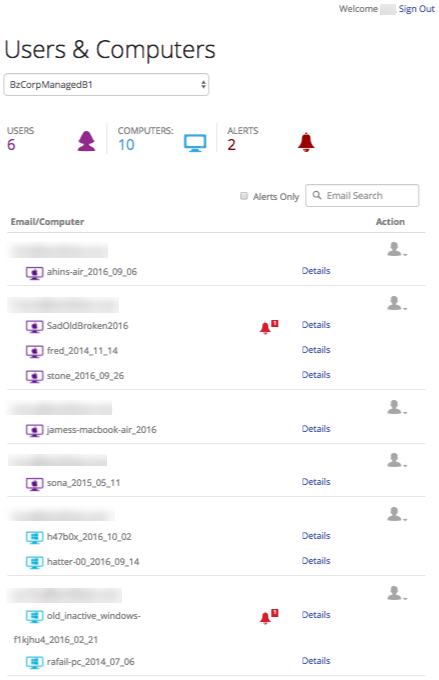Click the Sign Out link
The image size is (439, 680).
point(416,9)
